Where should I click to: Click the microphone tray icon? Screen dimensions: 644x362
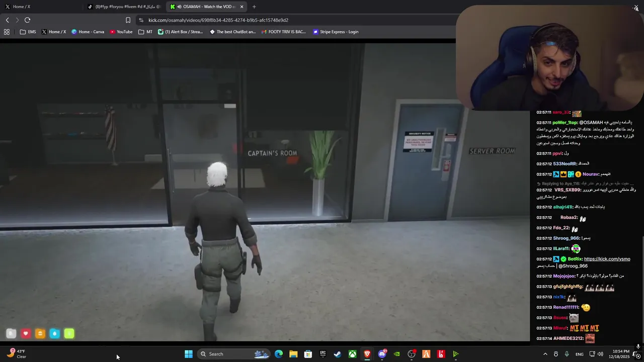pos(567,354)
